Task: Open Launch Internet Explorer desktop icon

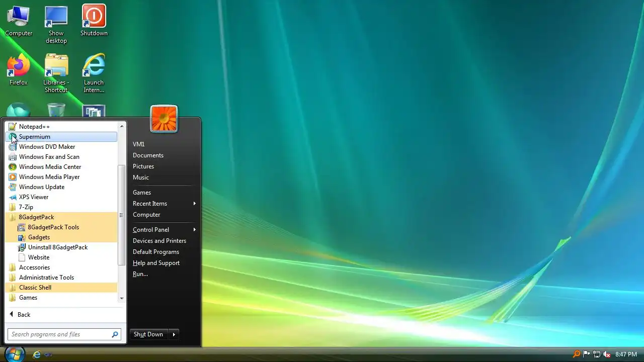Action: pos(94,73)
